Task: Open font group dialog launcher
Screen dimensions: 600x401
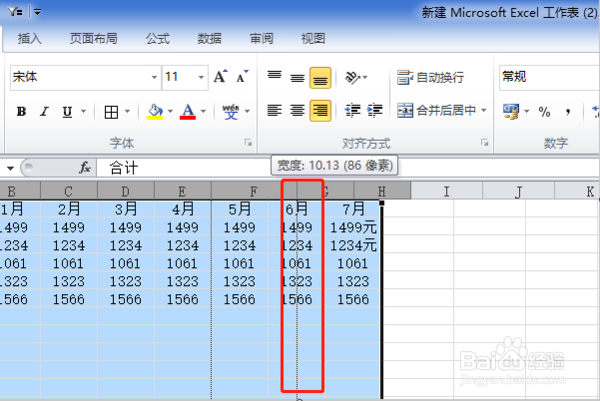Action: [x=248, y=143]
